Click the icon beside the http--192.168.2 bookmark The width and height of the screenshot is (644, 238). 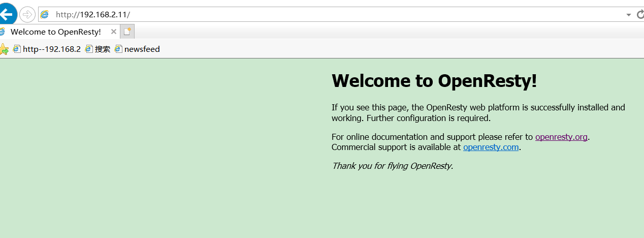[17, 49]
